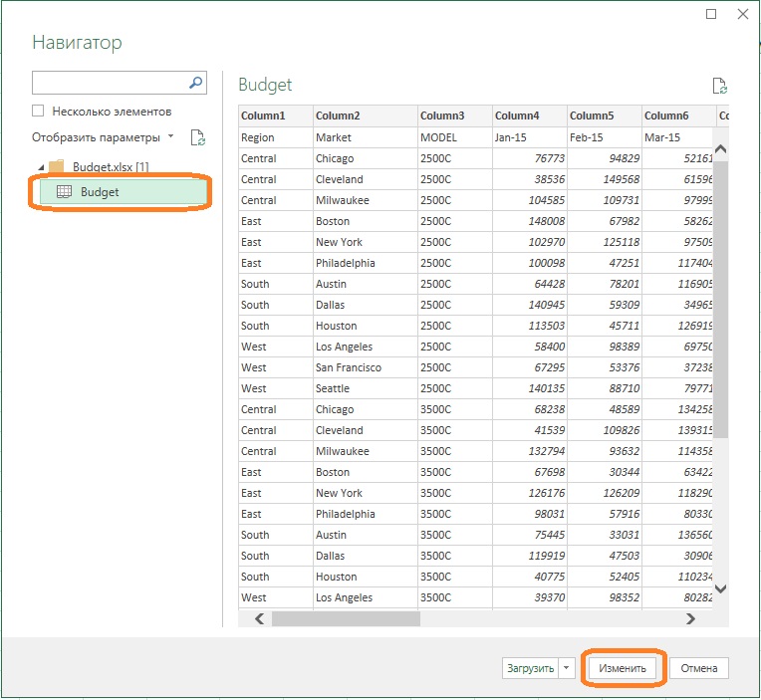This screenshot has width=761, height=700.
Task: Click the value 132794
Action: (547, 451)
